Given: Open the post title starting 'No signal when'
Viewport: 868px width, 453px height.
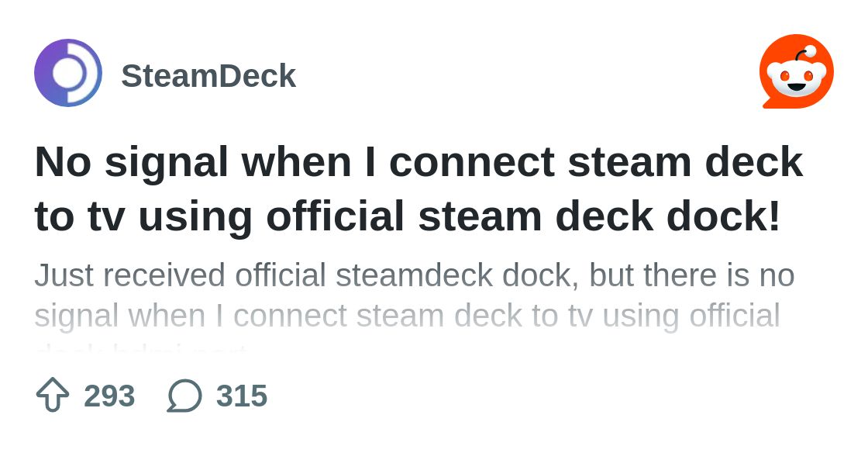Looking at the screenshot, I should [x=418, y=188].
